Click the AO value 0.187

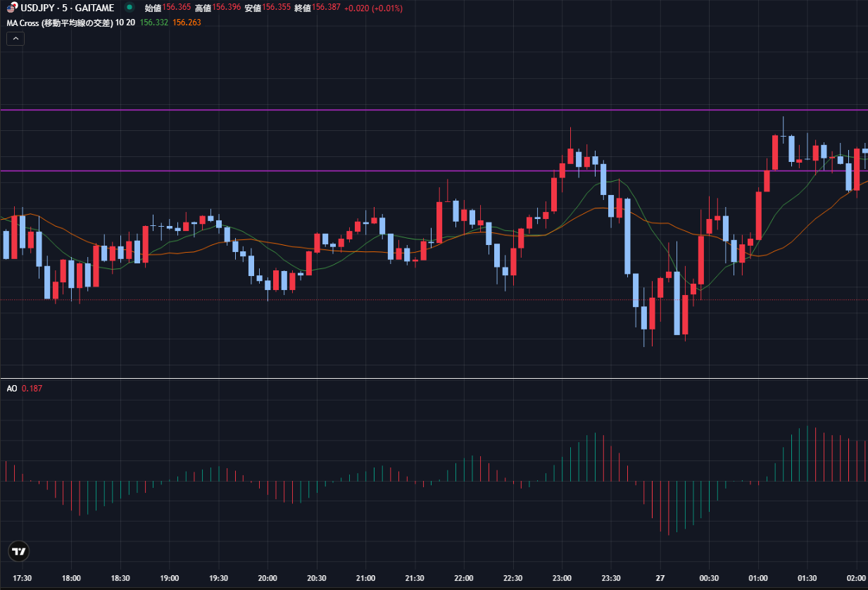32,389
